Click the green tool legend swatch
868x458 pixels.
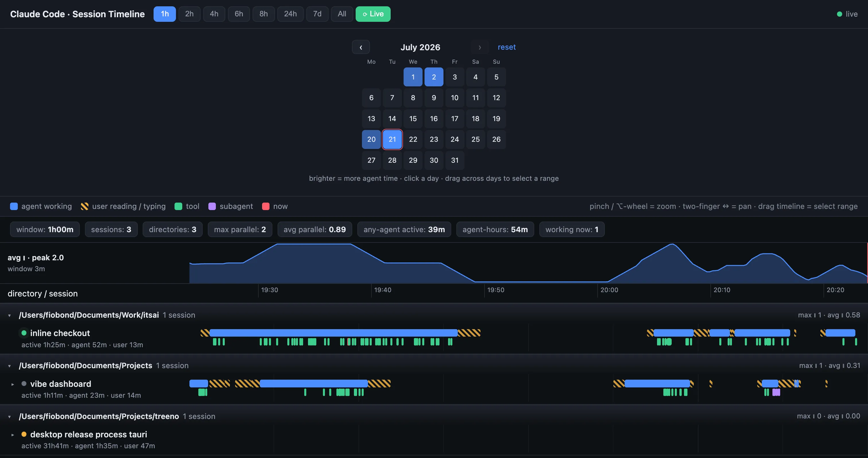point(178,206)
